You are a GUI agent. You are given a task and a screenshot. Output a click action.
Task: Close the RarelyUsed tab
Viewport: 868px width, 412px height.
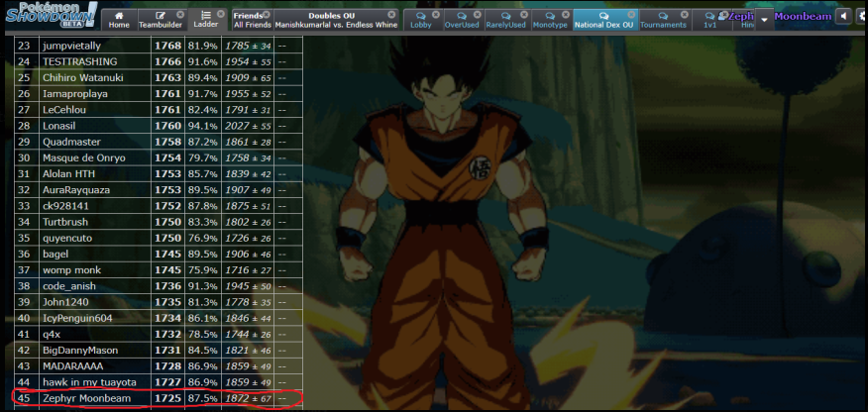pos(522,15)
